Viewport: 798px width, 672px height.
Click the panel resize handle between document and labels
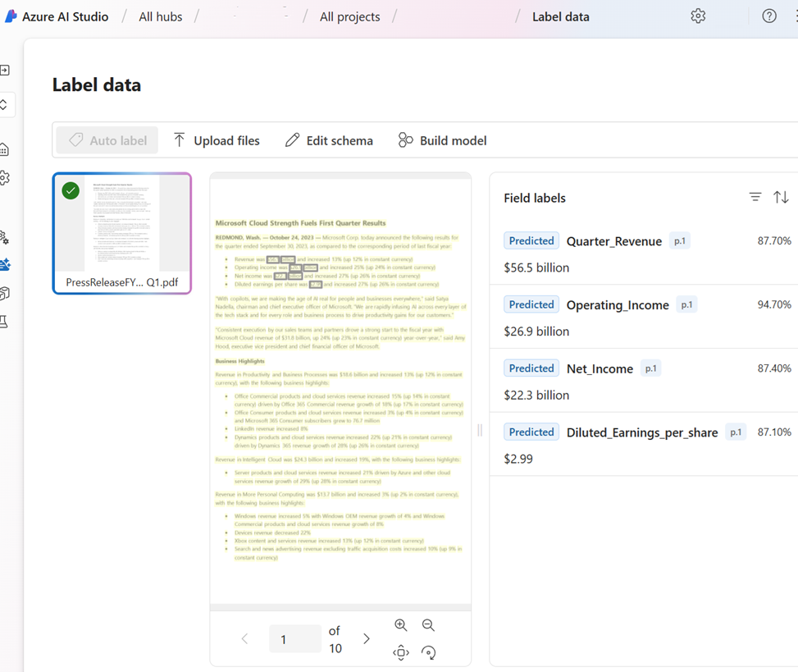coord(480,431)
